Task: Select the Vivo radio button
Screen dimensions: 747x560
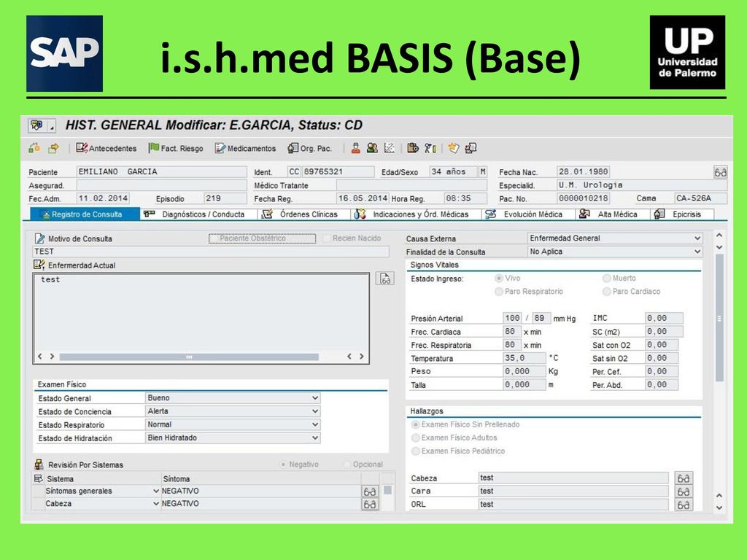Action: (x=499, y=278)
